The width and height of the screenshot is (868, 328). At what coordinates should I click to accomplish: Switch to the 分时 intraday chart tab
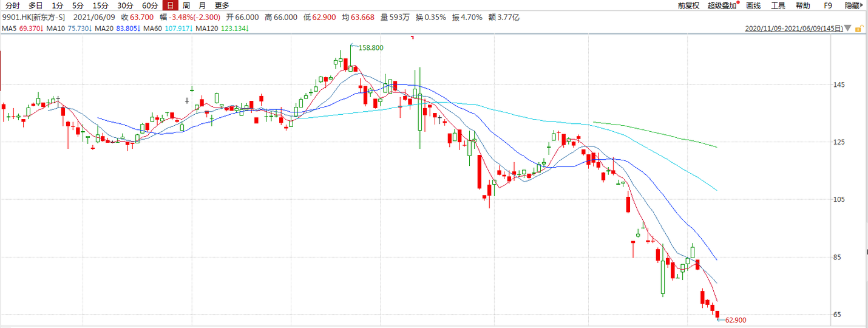click(13, 5)
